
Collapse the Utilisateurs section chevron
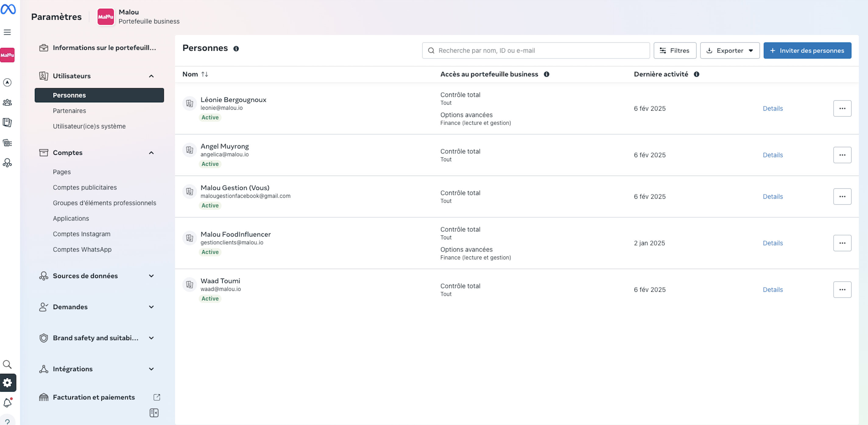point(151,76)
